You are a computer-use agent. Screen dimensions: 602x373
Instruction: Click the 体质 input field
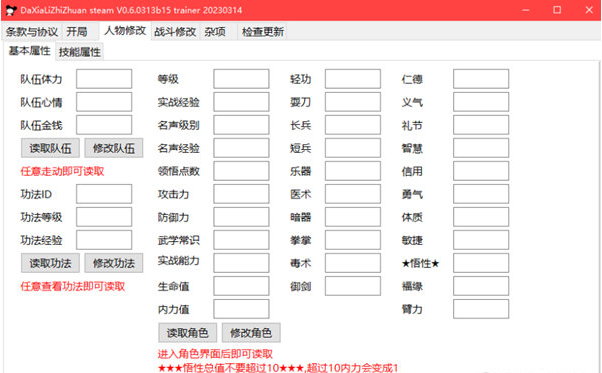pyautogui.click(x=481, y=217)
